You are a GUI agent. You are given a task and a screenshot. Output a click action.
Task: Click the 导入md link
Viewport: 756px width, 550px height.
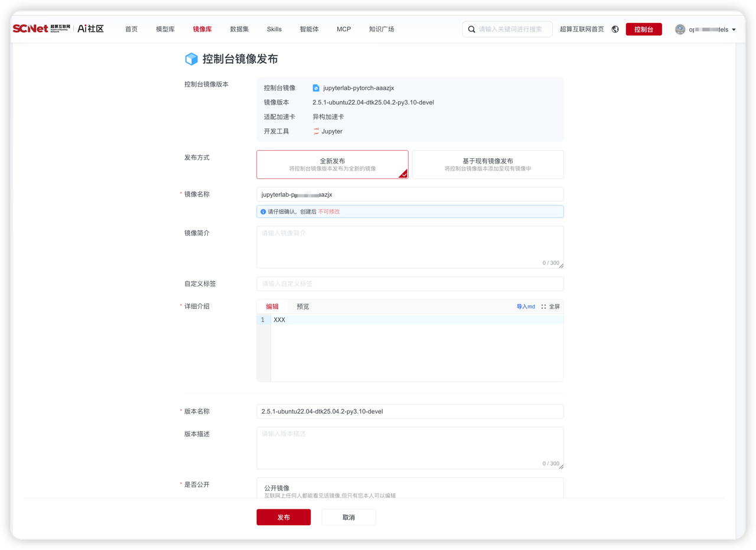tap(526, 307)
